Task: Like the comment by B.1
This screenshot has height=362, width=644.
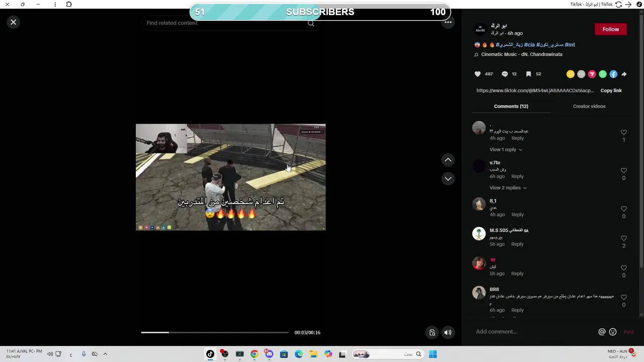Action: coord(624,209)
